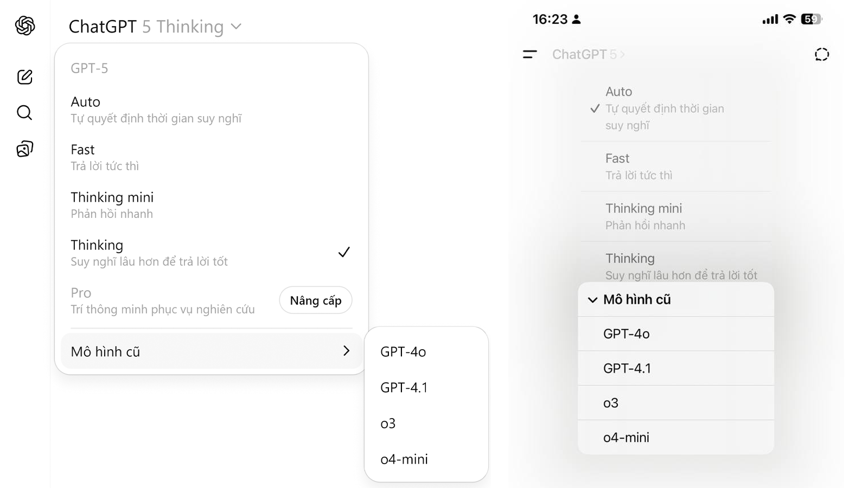The image size is (868, 488).
Task: Open search chats magnifier icon
Action: point(24,112)
